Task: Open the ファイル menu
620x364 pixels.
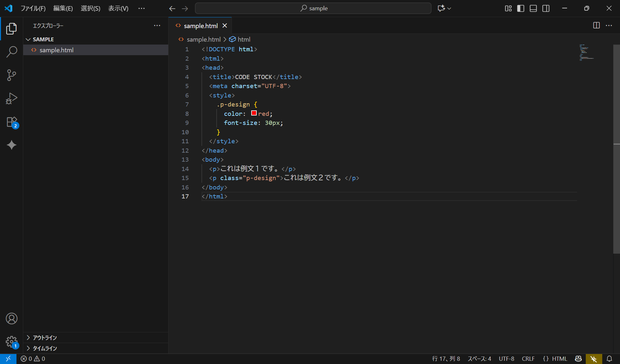Action: (33, 8)
